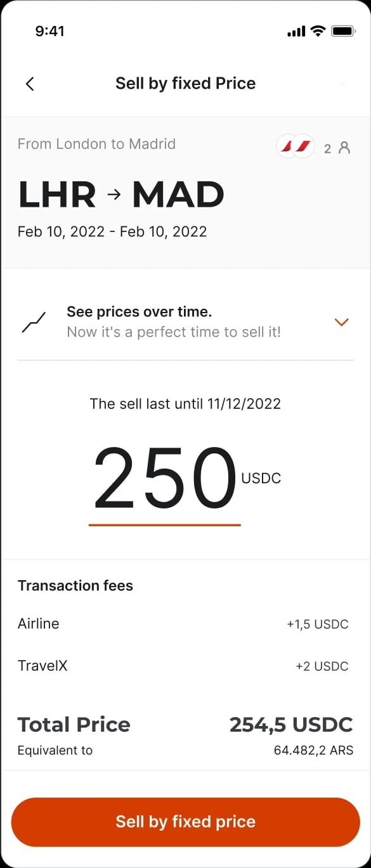Select the LHR to MAD route header
This screenshot has height=868, width=371.
[x=120, y=193]
